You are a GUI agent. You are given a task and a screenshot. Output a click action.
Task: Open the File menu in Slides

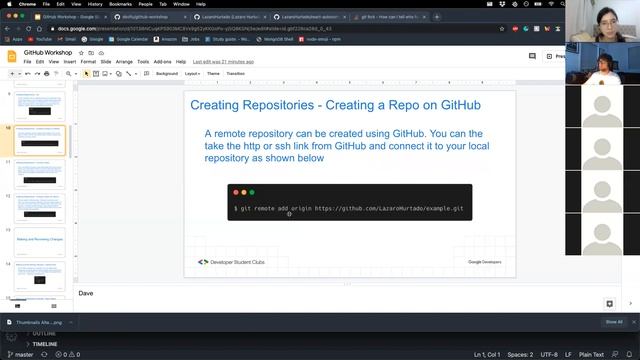pyautogui.click(x=27, y=62)
